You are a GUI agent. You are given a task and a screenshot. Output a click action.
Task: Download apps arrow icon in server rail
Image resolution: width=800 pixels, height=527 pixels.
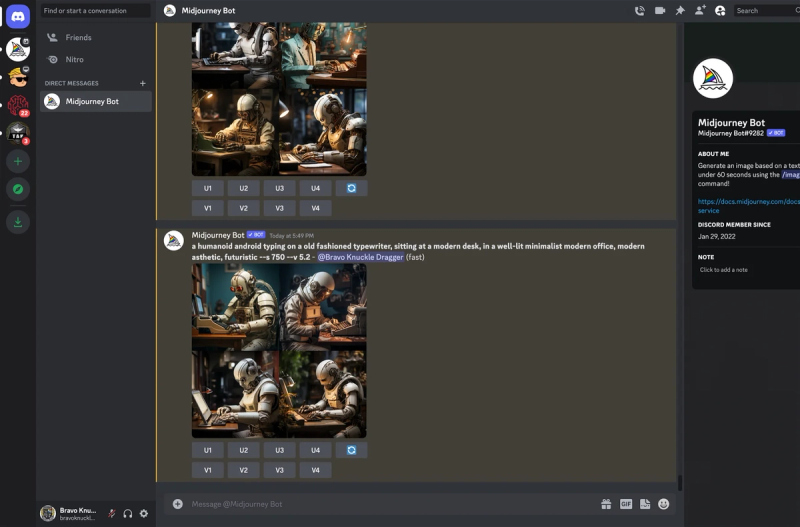pyautogui.click(x=18, y=222)
